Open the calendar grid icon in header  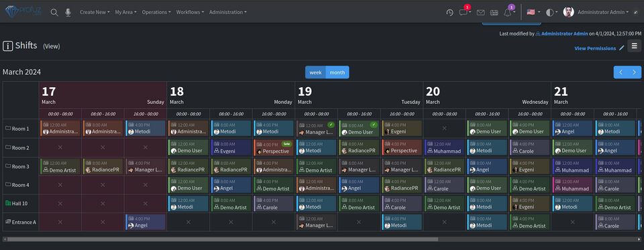tap(494, 12)
